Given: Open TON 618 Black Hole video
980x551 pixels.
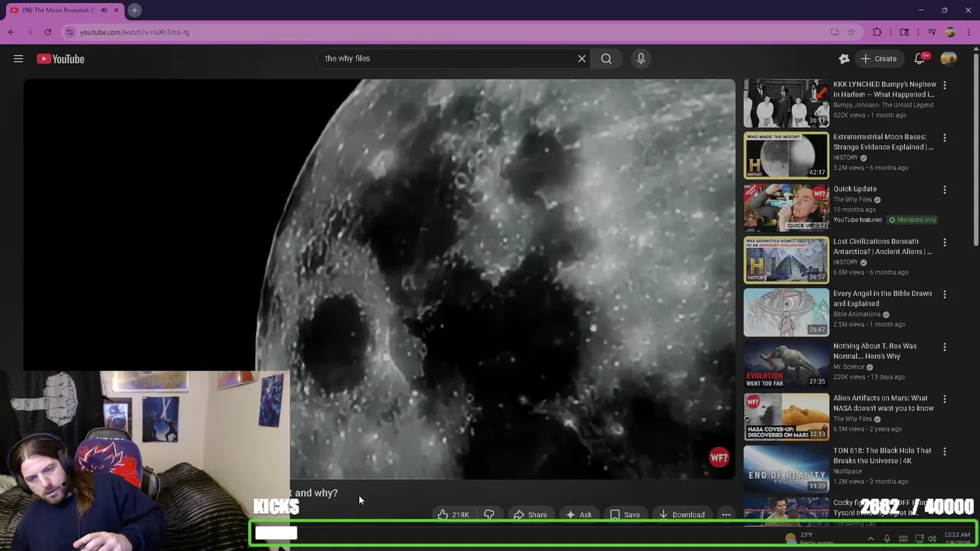Looking at the screenshot, I should tap(882, 455).
